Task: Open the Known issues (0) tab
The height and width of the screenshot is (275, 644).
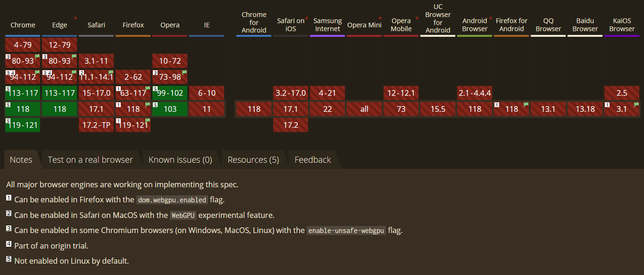Action: (x=180, y=159)
